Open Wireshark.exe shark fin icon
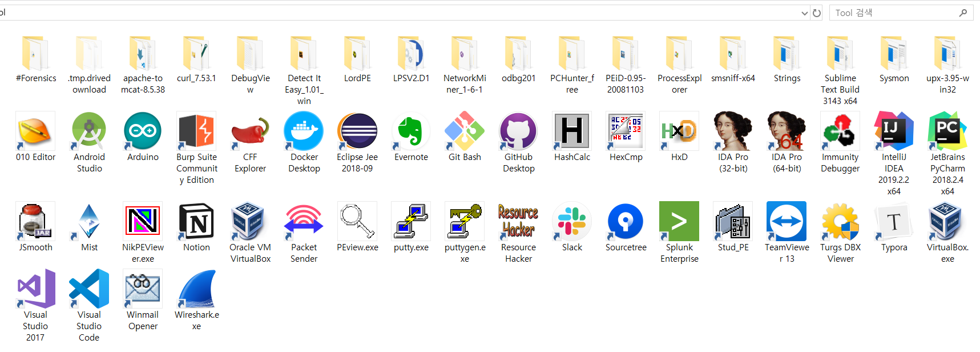The image size is (980, 352). tap(196, 289)
